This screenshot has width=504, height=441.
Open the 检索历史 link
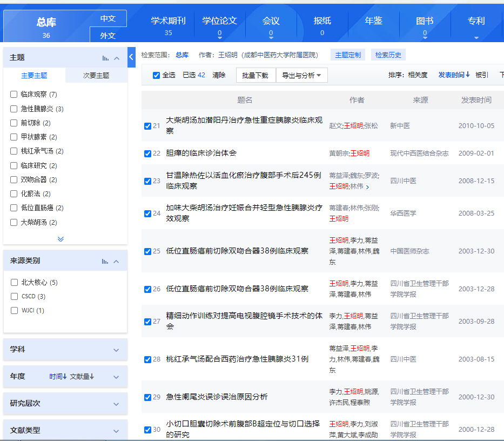point(388,55)
